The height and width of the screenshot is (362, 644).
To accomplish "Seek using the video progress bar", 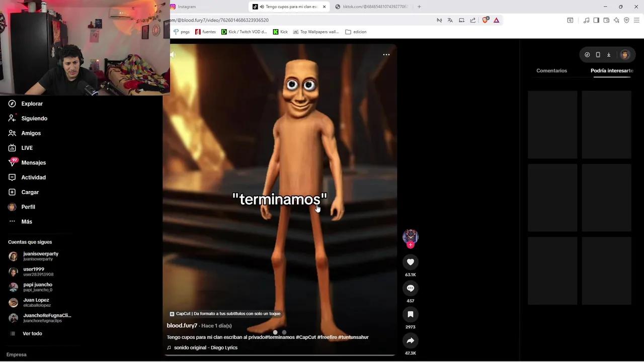I will [x=280, y=354].
